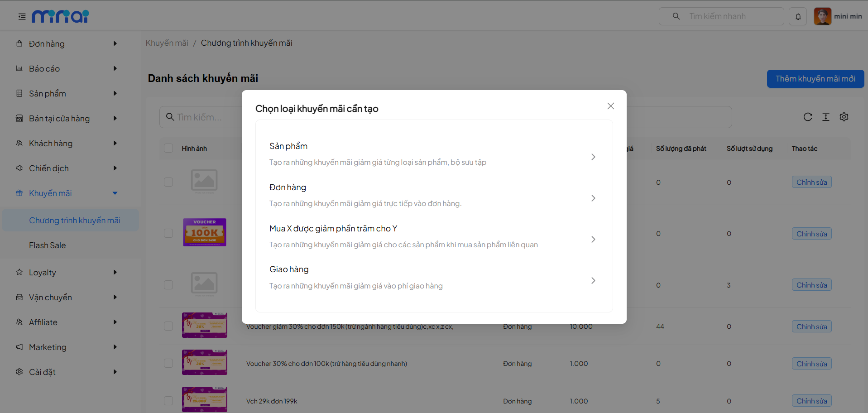Click the column height adjust icon
This screenshot has width=868, height=413.
click(x=825, y=117)
